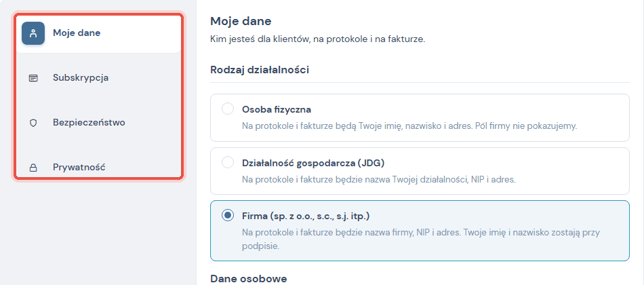
Task: Choose Działalność gospodarcza (JDG) radio option
Action: pyautogui.click(x=228, y=162)
